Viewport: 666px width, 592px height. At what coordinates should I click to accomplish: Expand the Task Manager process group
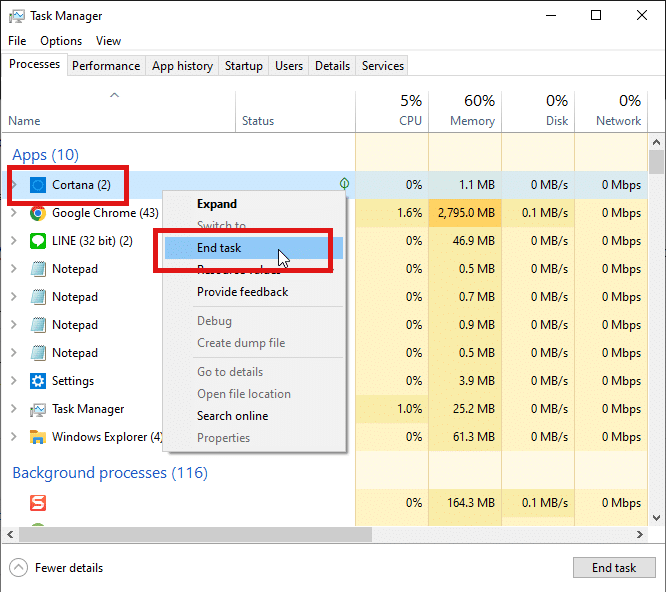14,409
